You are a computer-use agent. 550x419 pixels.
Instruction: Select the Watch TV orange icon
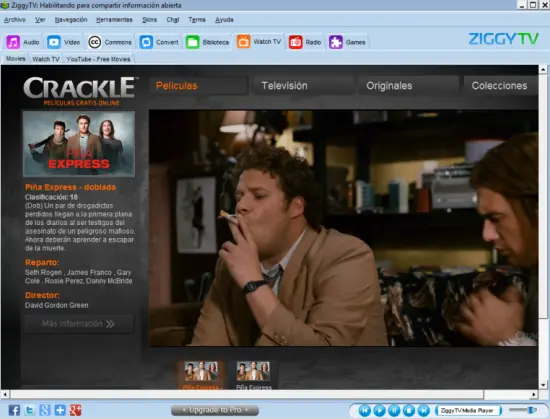(x=243, y=41)
